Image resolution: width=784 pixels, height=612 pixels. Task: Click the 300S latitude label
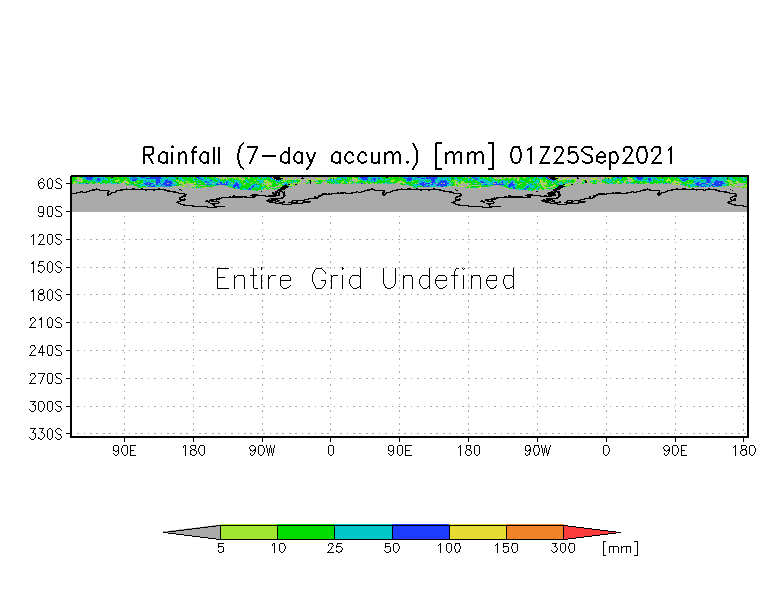click(x=46, y=406)
